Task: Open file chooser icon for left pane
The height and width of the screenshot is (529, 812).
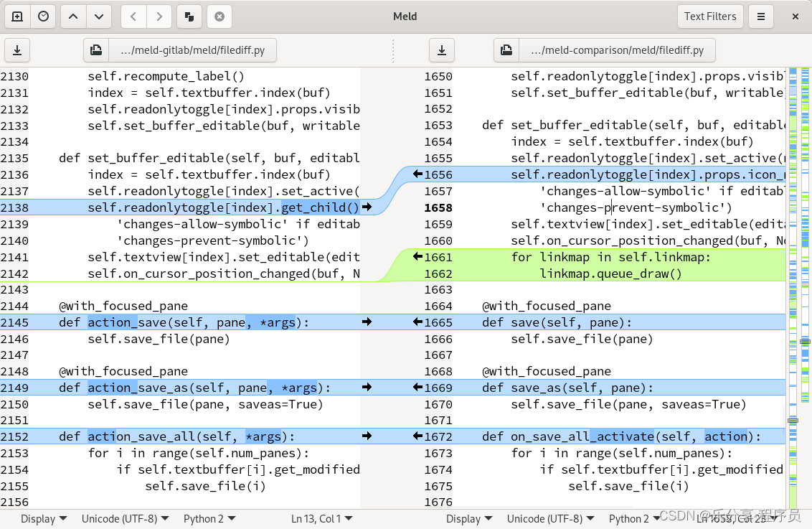Action: click(96, 50)
